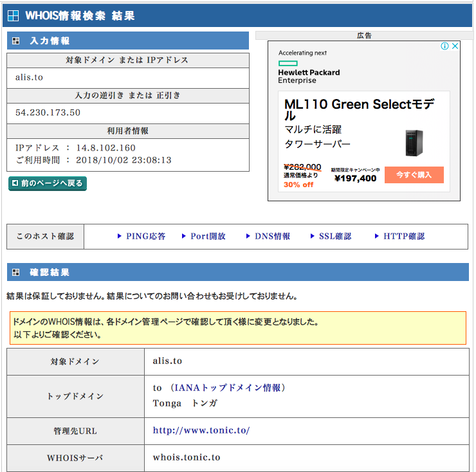Open the IANAトップドメイン情報 link
This screenshot has width=476, height=472.
[227, 388]
